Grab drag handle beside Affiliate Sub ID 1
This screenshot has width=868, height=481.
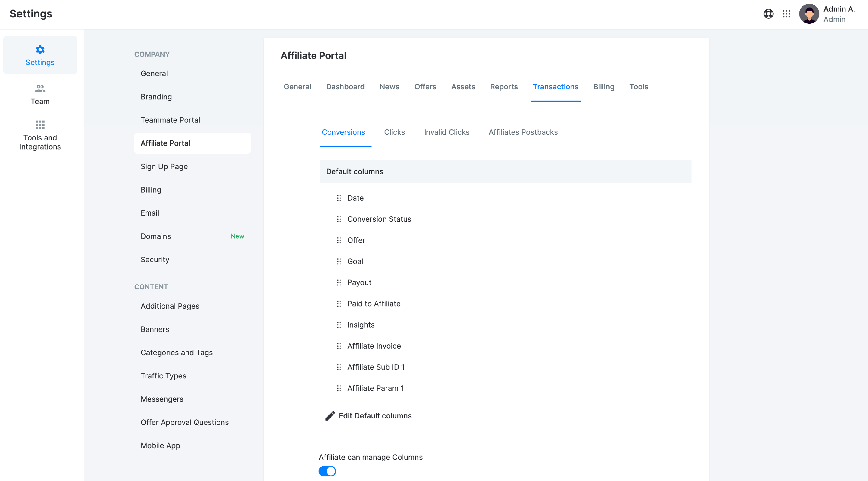tap(339, 367)
